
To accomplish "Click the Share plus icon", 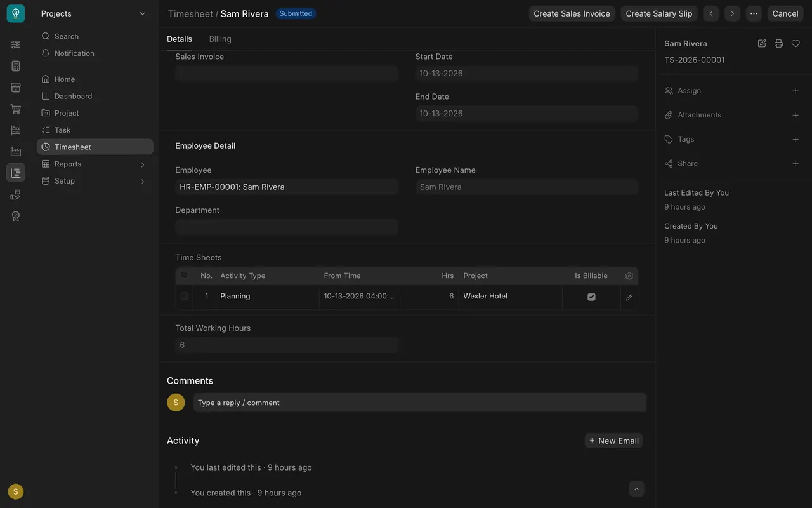I will pos(796,163).
